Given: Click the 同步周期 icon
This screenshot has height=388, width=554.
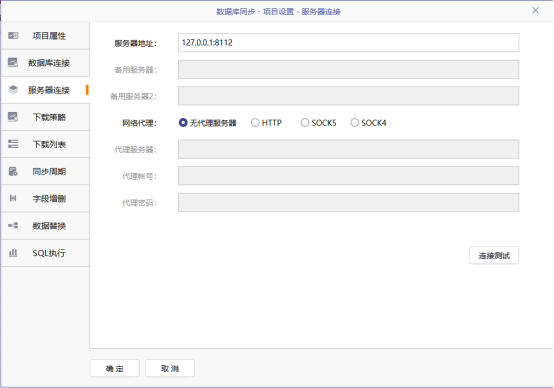Looking at the screenshot, I should tap(13, 171).
